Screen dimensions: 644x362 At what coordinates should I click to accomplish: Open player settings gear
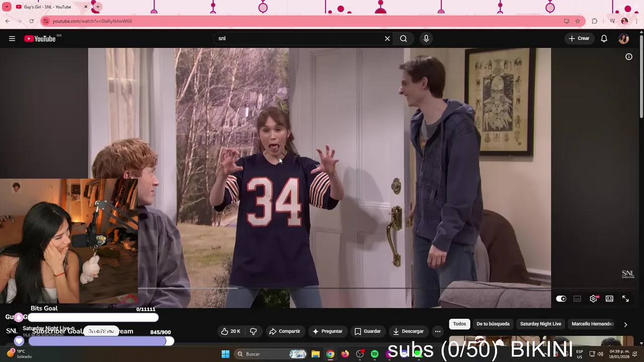tap(594, 299)
